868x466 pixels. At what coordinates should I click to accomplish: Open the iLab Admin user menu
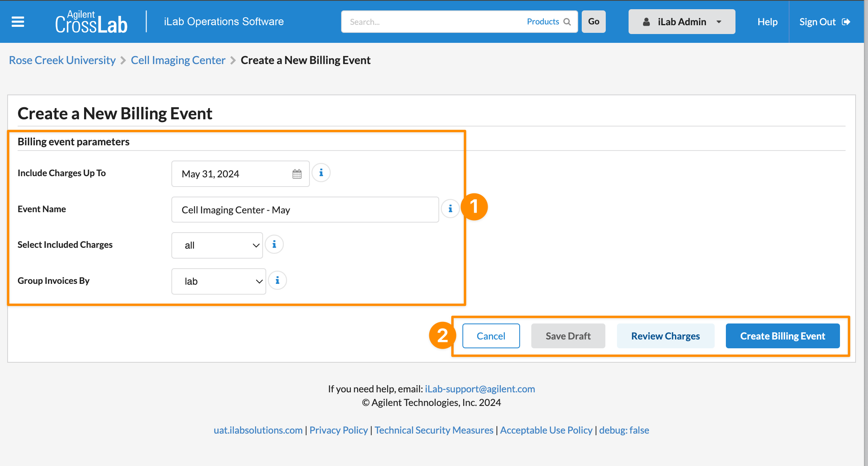point(681,22)
